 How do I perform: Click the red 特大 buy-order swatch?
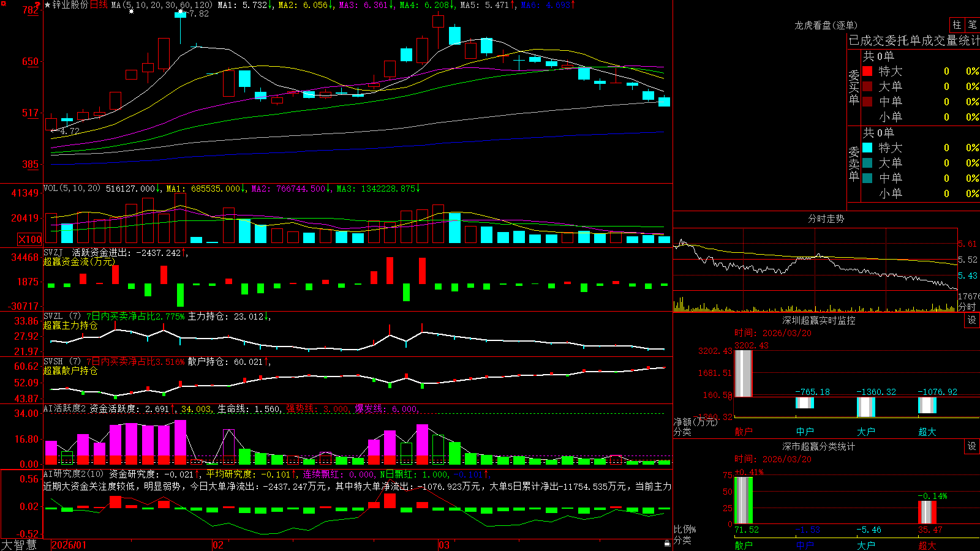click(x=867, y=71)
